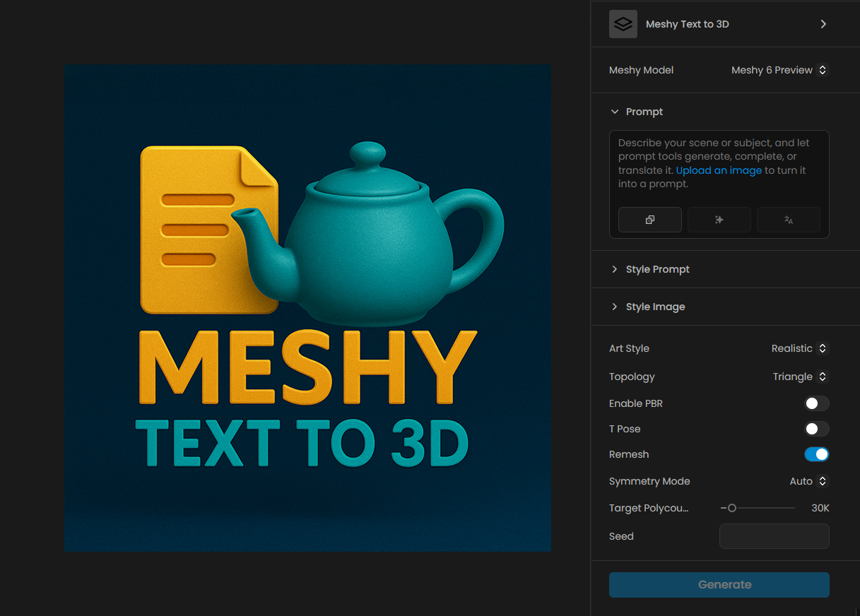Image resolution: width=860 pixels, height=616 pixels.
Task: Turn on the T Pose switch
Action: (816, 429)
